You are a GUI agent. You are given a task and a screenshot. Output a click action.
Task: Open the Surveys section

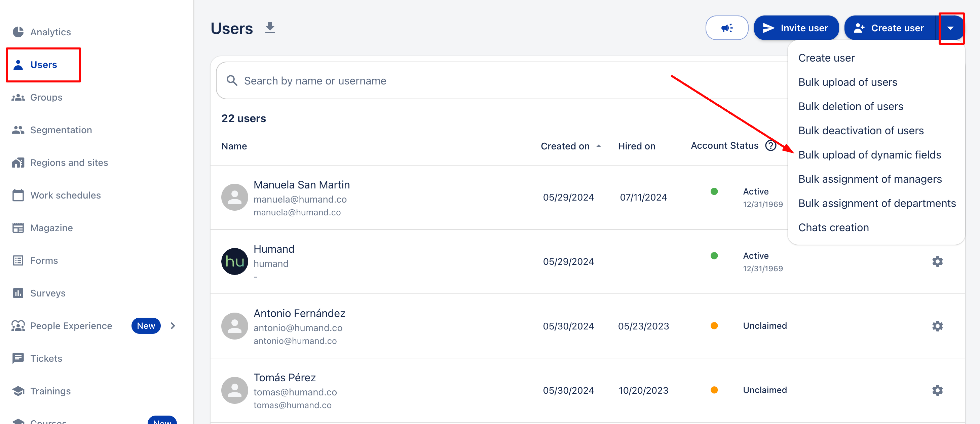pos(47,293)
